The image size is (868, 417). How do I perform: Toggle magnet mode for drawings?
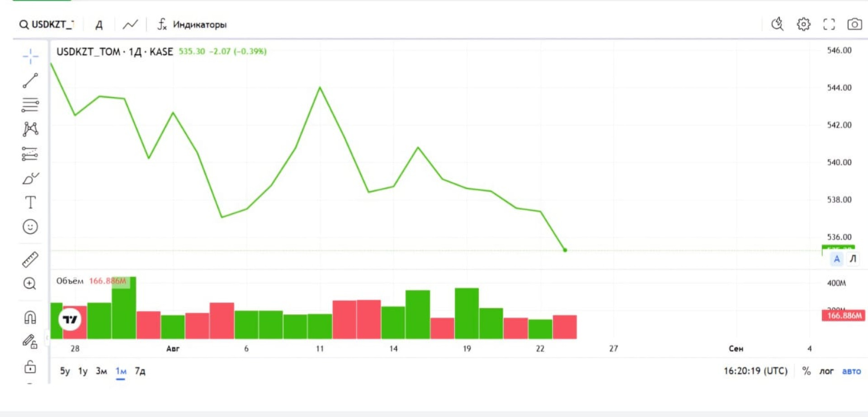[30, 317]
